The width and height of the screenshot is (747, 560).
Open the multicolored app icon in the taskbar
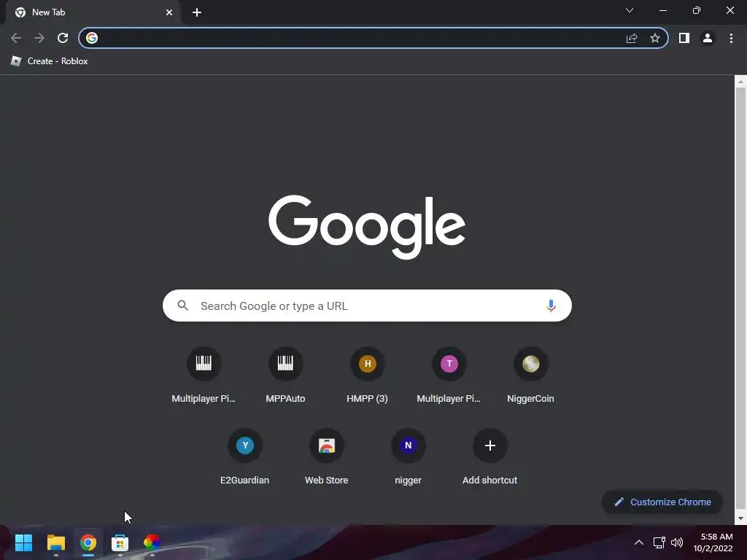click(x=152, y=542)
